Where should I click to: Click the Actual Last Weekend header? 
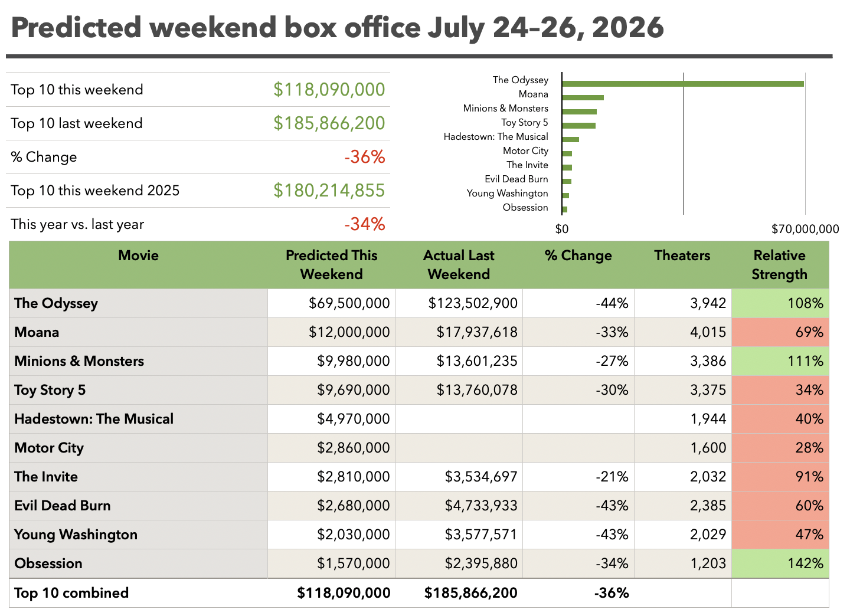459,265
